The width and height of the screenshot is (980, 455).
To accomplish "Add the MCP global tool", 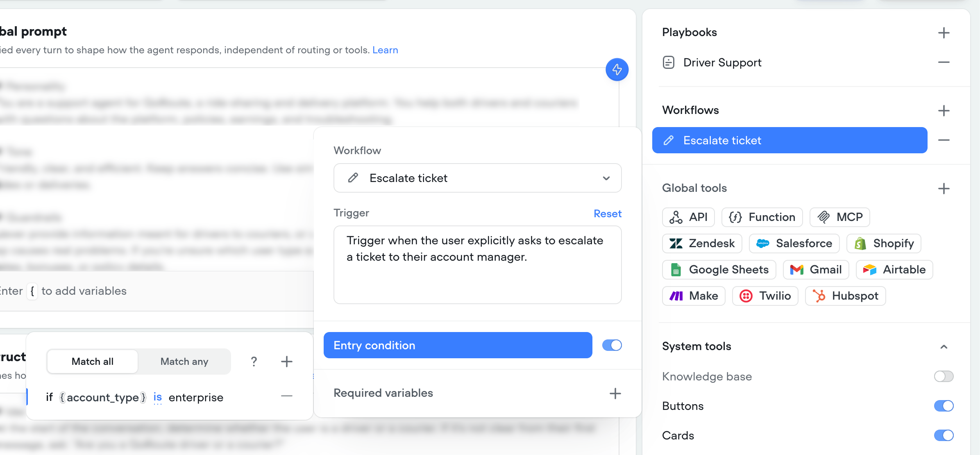I will point(840,217).
